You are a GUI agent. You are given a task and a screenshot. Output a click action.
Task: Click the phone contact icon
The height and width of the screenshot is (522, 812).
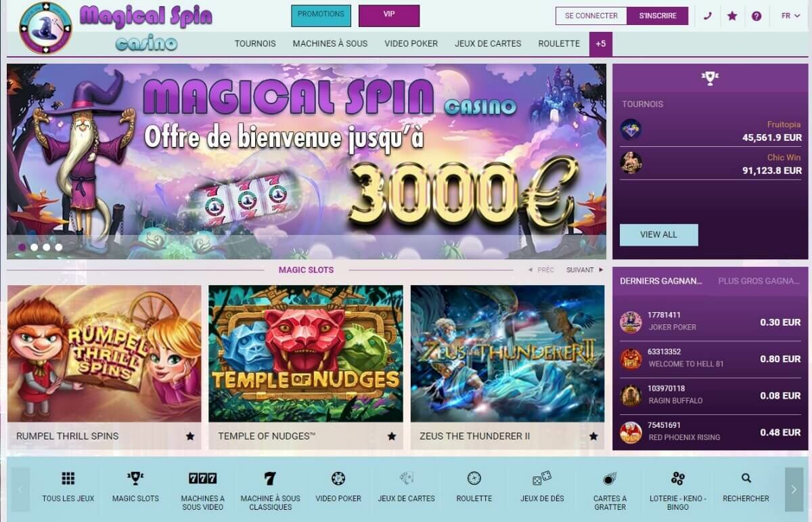[x=708, y=16]
